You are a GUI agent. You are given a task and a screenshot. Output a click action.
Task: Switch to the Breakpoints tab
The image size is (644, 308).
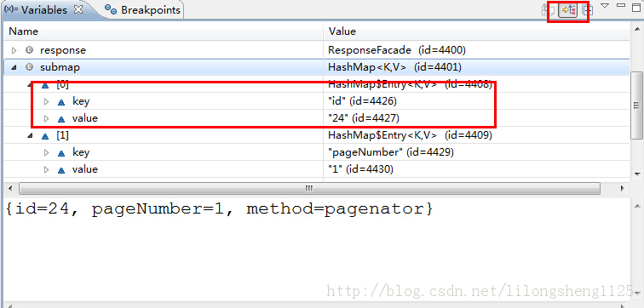(142, 10)
